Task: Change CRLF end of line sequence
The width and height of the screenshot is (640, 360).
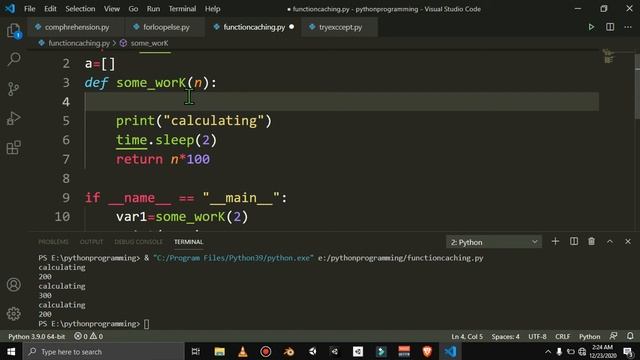Action: tap(562, 336)
